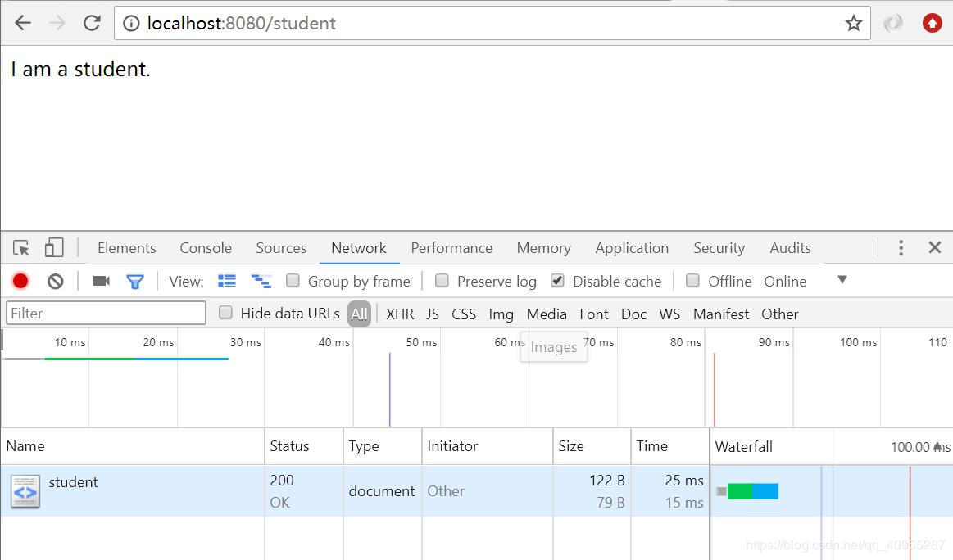Reload the current page

point(92,23)
